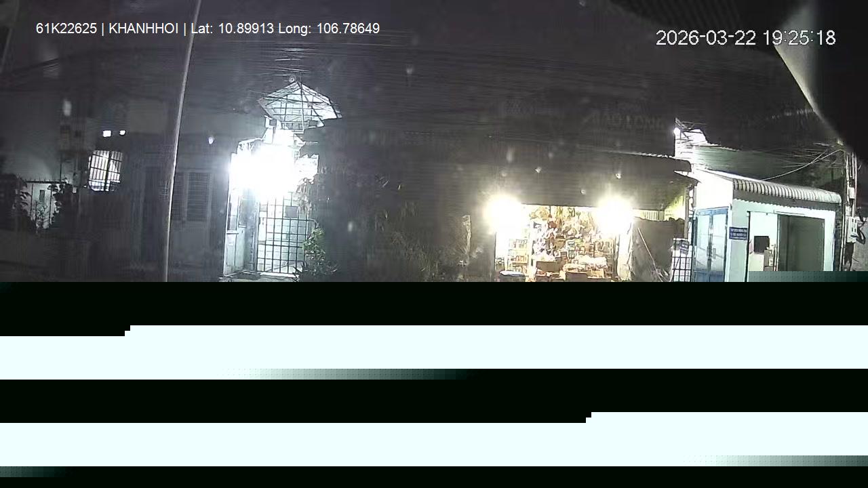Click the blue door on the white building
Screen dimensions: 868x488
tap(709, 245)
